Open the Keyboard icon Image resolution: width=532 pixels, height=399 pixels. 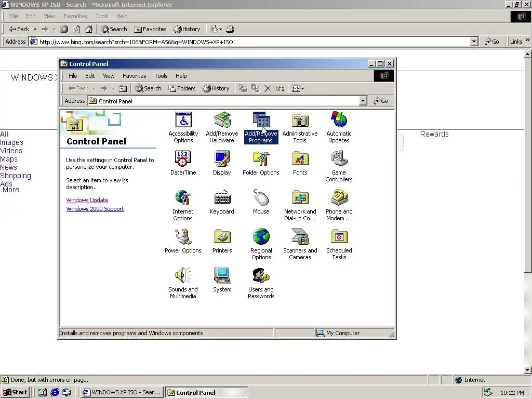(222, 202)
